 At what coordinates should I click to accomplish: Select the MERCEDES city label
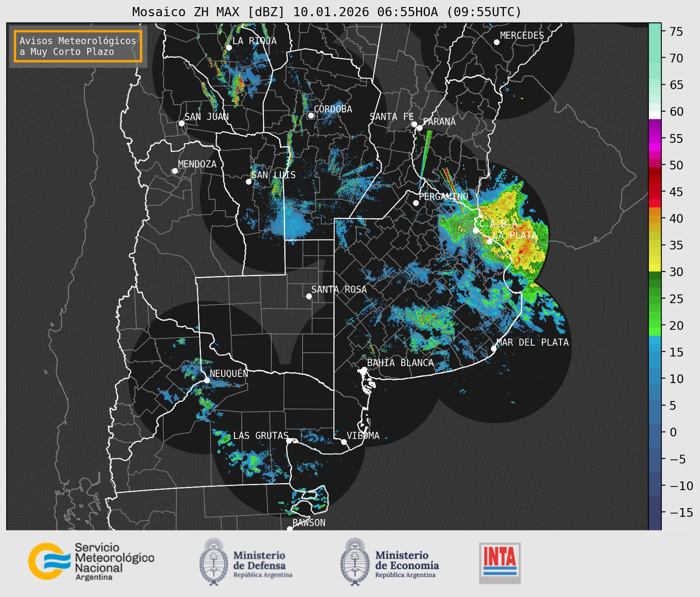coord(522,36)
